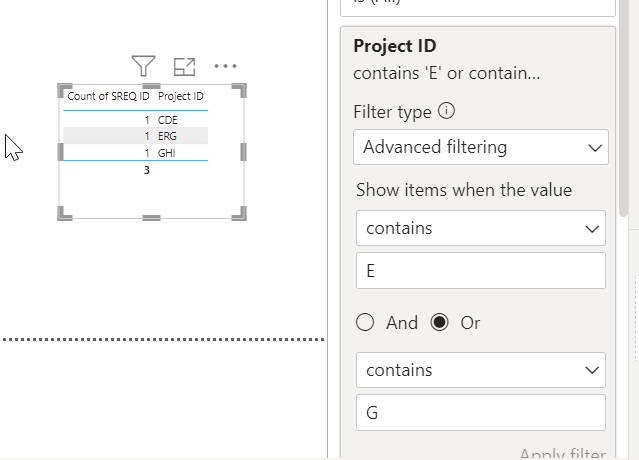Select the And radio button

click(365, 323)
